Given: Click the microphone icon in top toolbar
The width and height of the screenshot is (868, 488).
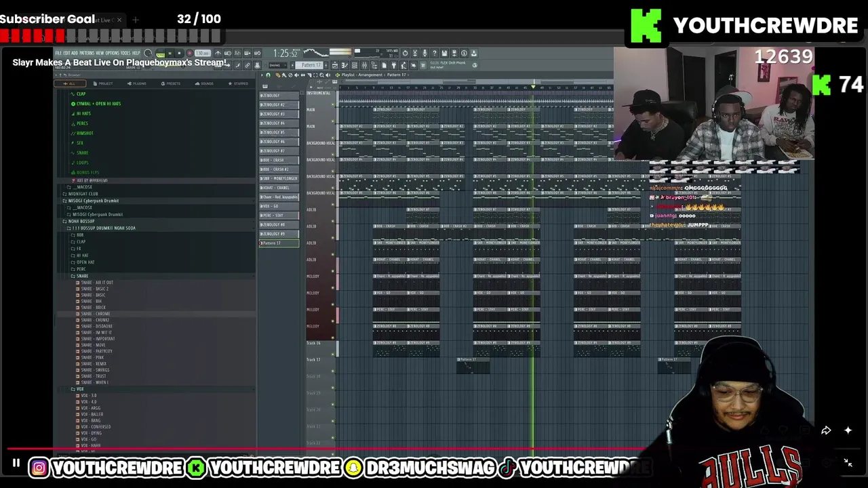Looking at the screenshot, I should [x=425, y=53].
